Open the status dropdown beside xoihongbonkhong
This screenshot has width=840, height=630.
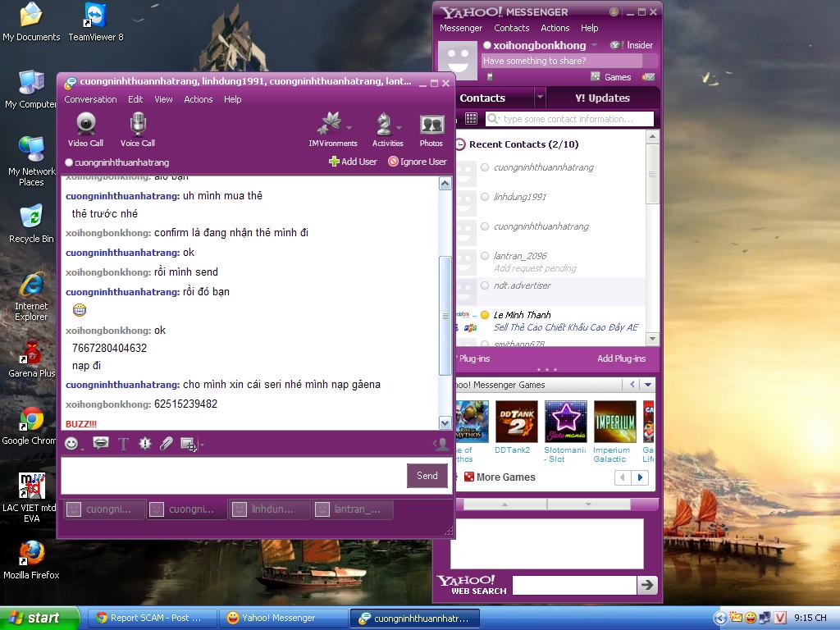(595, 46)
